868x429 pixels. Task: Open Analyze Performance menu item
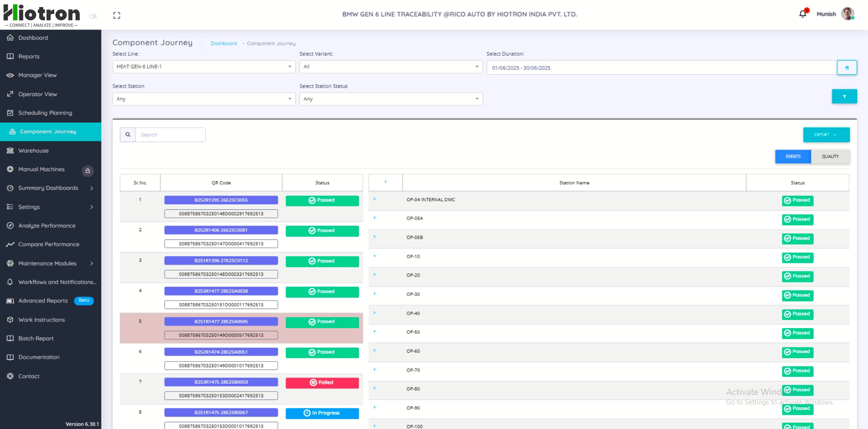tap(47, 226)
